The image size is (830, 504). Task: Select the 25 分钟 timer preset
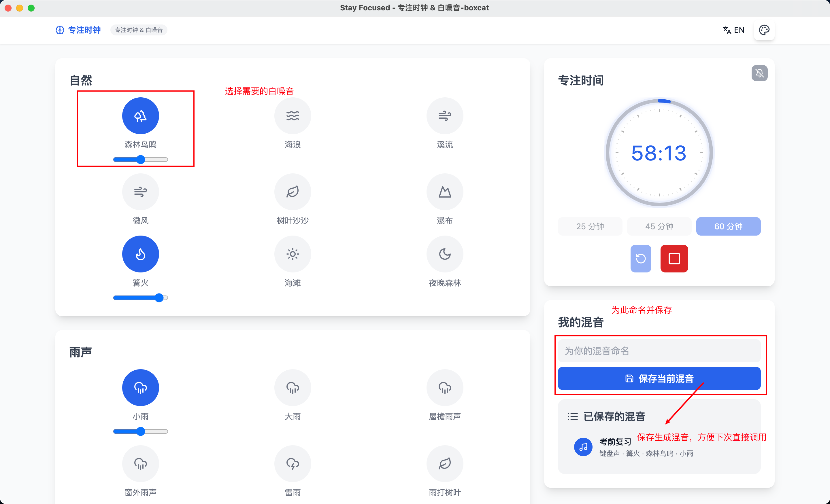[590, 226]
